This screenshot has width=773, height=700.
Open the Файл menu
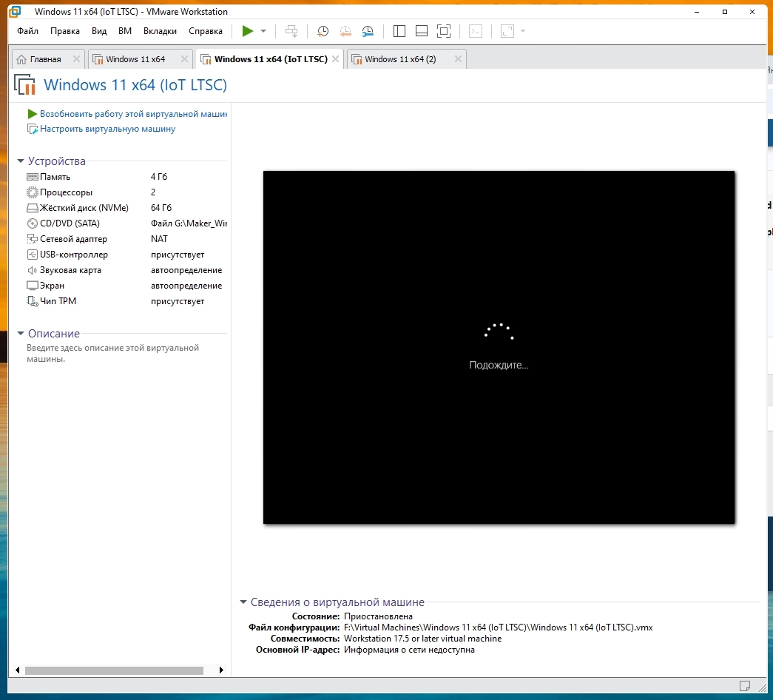[27, 31]
